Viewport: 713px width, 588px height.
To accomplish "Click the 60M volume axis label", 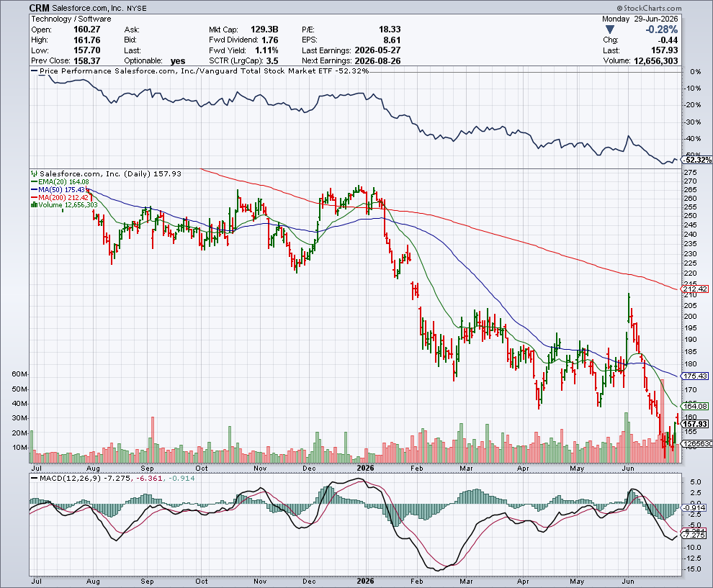I will coord(19,374).
